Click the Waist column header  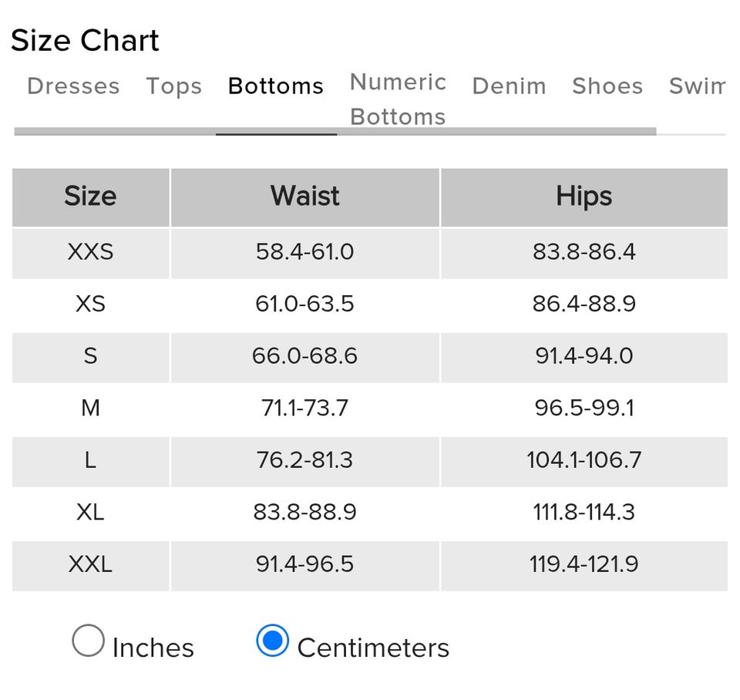[304, 197]
